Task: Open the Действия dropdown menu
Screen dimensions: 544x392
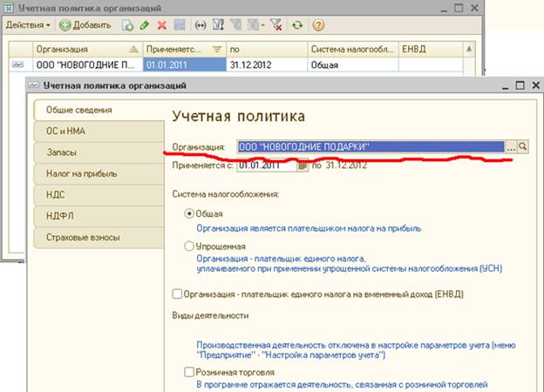Action: pos(29,26)
